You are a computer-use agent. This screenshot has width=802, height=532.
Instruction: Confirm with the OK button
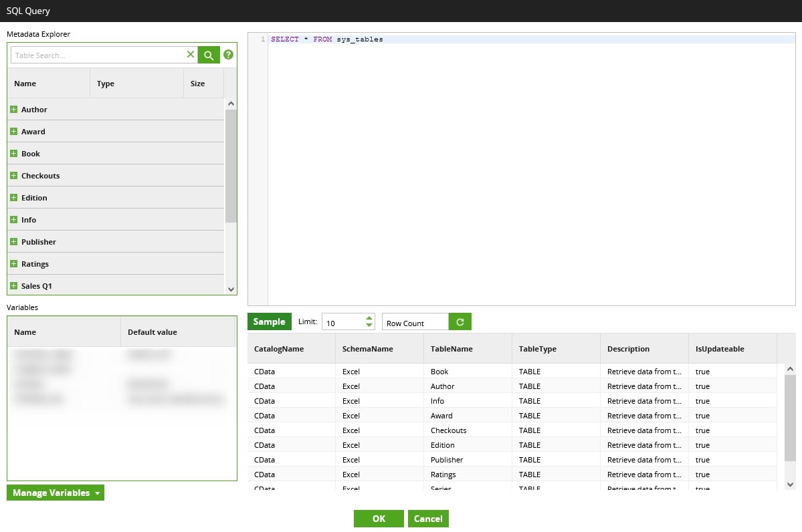pos(379,519)
